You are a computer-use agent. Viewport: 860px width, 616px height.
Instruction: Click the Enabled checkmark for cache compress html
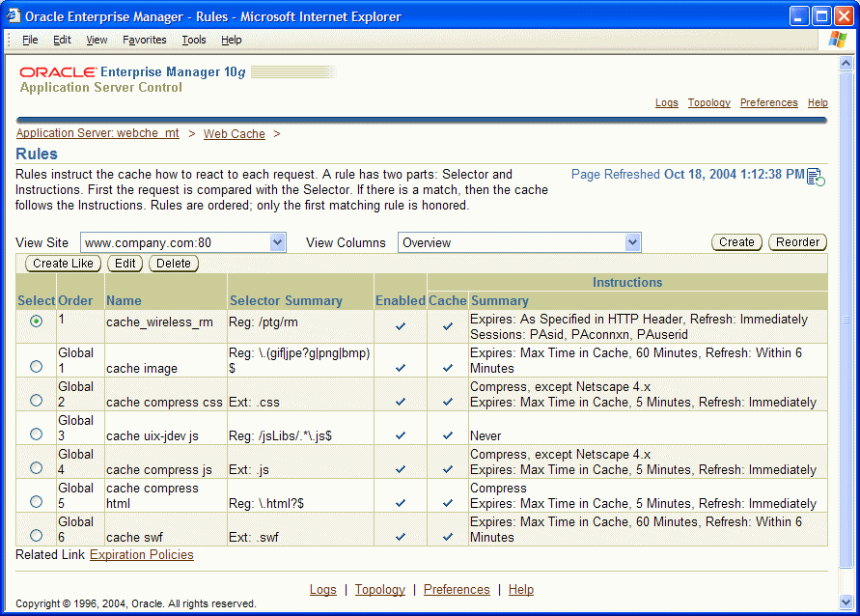(x=401, y=502)
